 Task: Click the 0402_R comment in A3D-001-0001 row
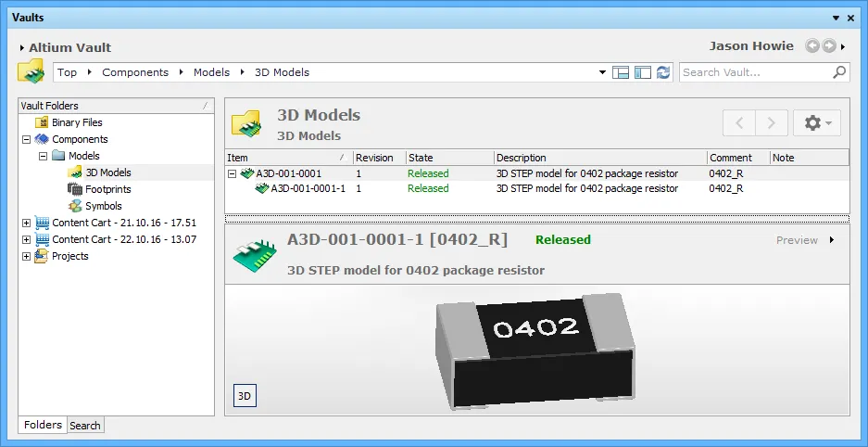coord(725,173)
